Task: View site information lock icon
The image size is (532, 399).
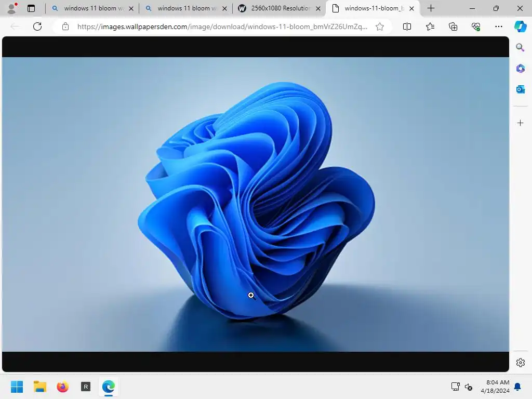Action: [x=65, y=26]
